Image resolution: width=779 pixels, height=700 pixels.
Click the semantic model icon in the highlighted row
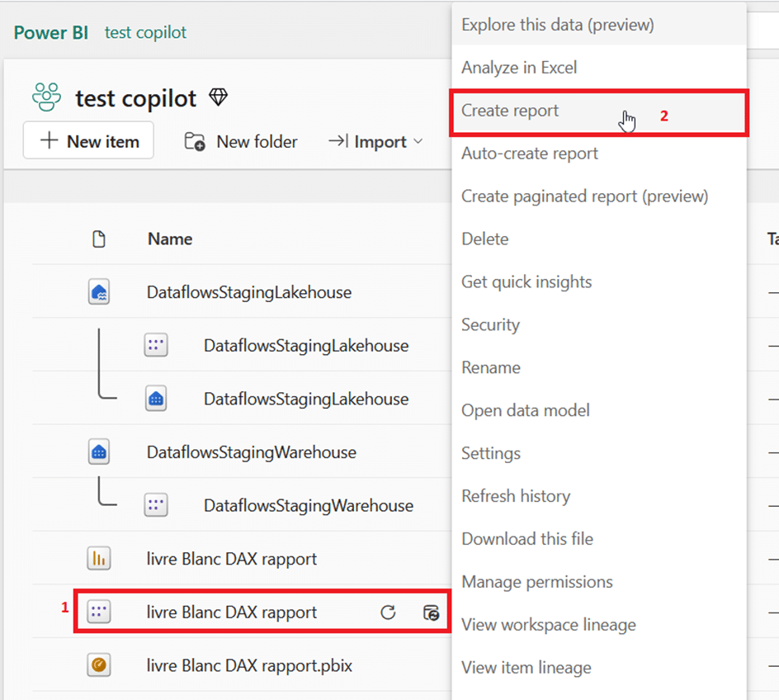pos(99,612)
